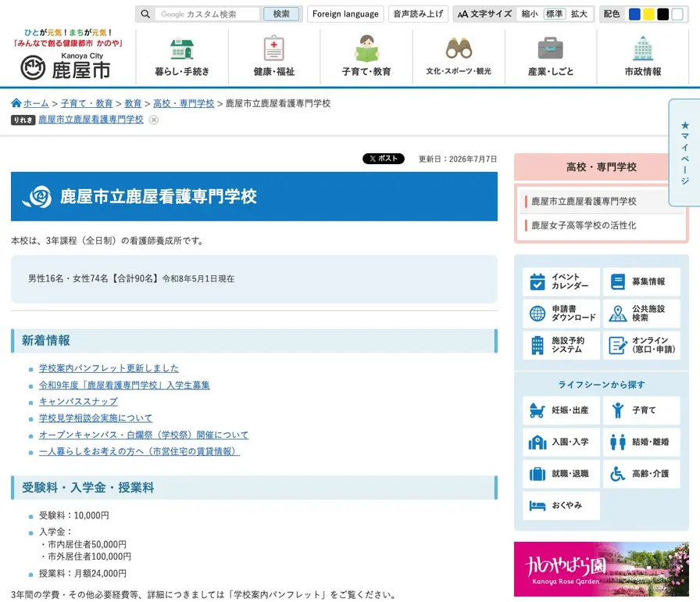Open the 結婚・離婚 couple tile
Screen dimensions: 700x602
641,442
